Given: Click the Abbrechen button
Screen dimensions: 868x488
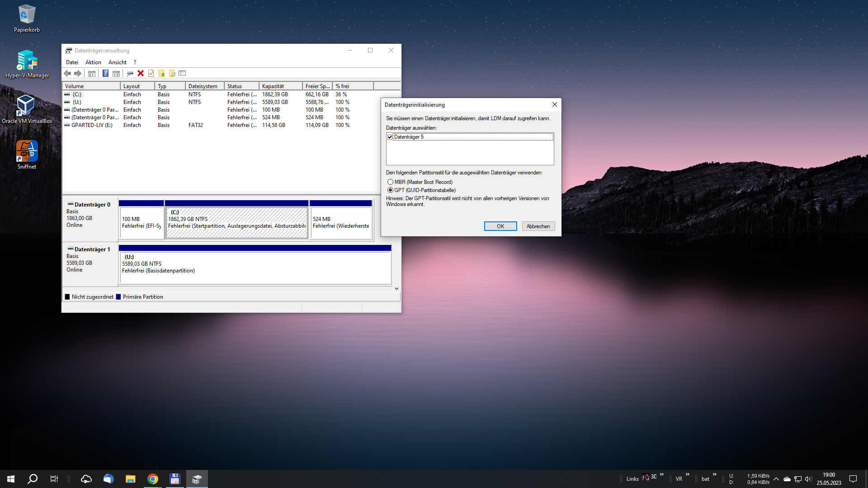Looking at the screenshot, I should pos(538,226).
